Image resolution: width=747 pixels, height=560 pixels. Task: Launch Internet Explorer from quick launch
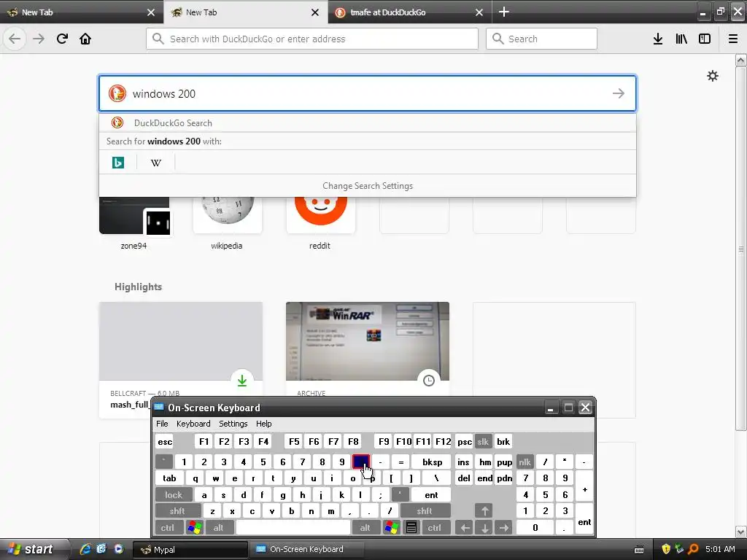pyautogui.click(x=85, y=549)
